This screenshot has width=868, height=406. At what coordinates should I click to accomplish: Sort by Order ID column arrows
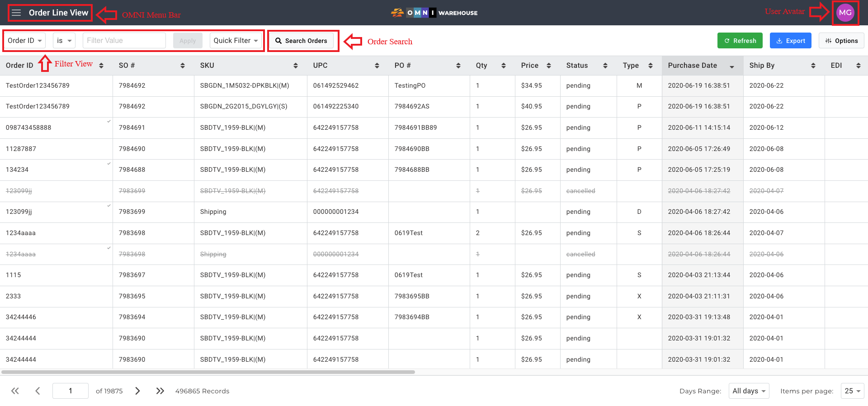coord(101,66)
